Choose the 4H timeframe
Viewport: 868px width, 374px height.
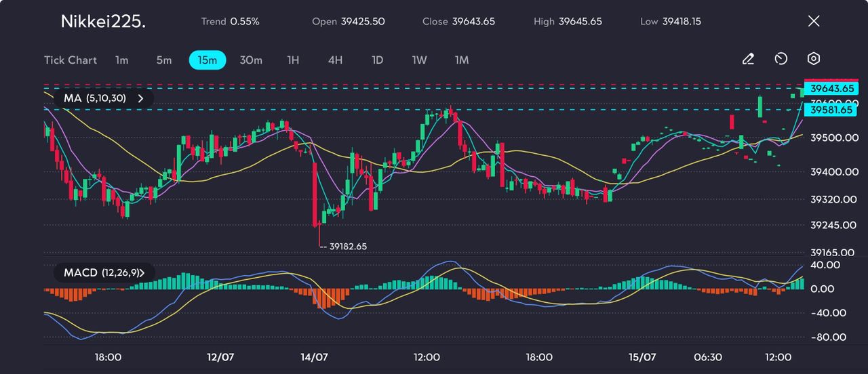(x=335, y=60)
